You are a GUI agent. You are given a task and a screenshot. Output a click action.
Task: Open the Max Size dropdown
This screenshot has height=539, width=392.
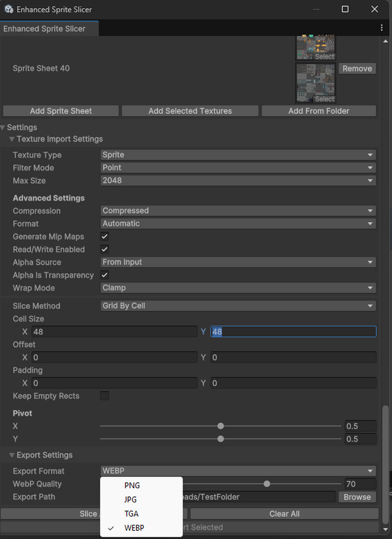[x=237, y=181]
